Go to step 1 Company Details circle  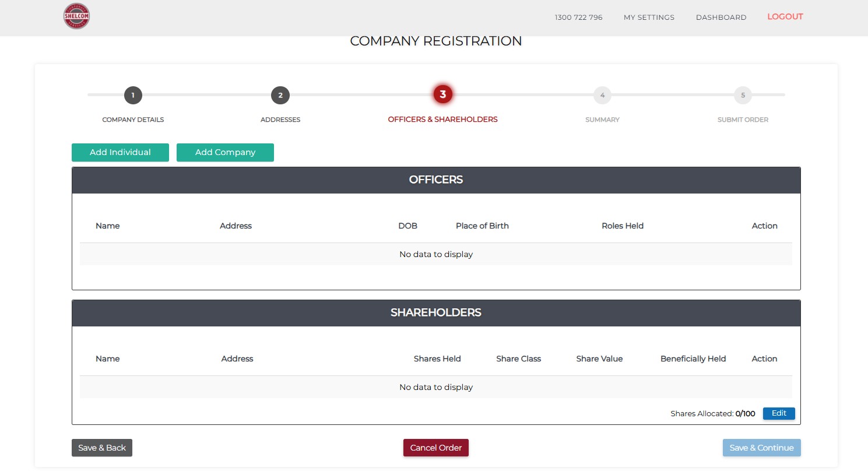point(133,95)
